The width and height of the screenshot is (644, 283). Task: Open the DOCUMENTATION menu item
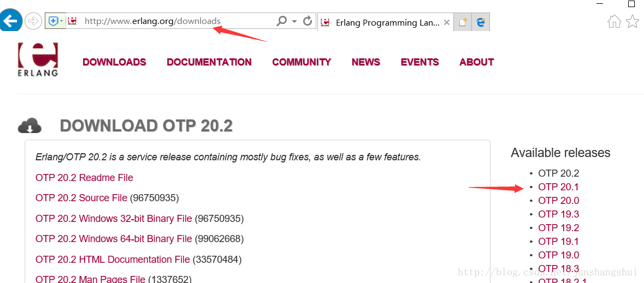[x=209, y=62]
